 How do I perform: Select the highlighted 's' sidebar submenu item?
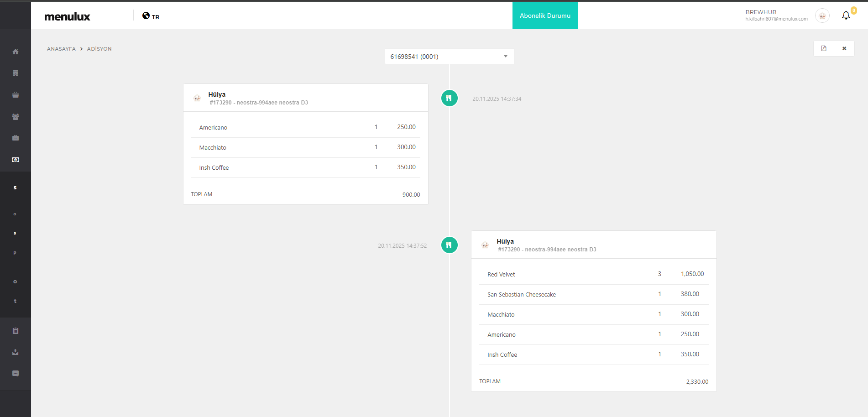point(15,188)
